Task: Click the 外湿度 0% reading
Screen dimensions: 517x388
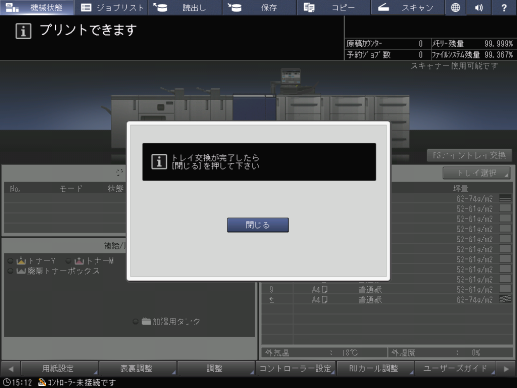Action: coord(450,352)
